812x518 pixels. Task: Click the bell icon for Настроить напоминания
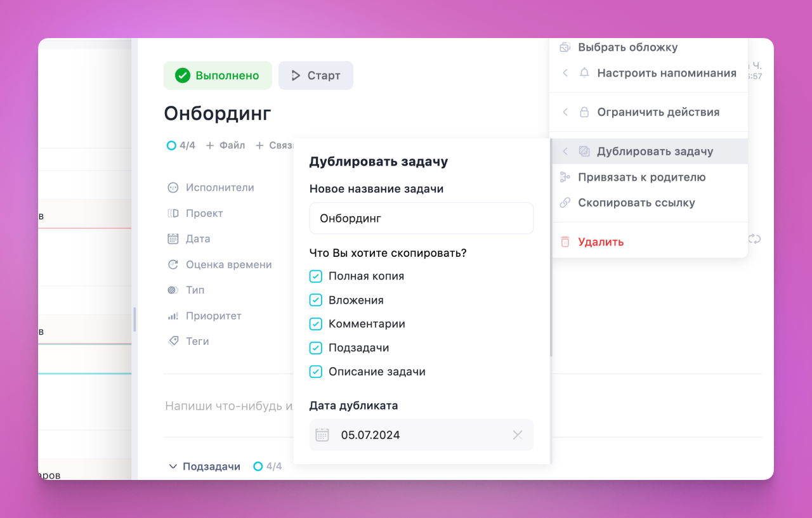[584, 73]
